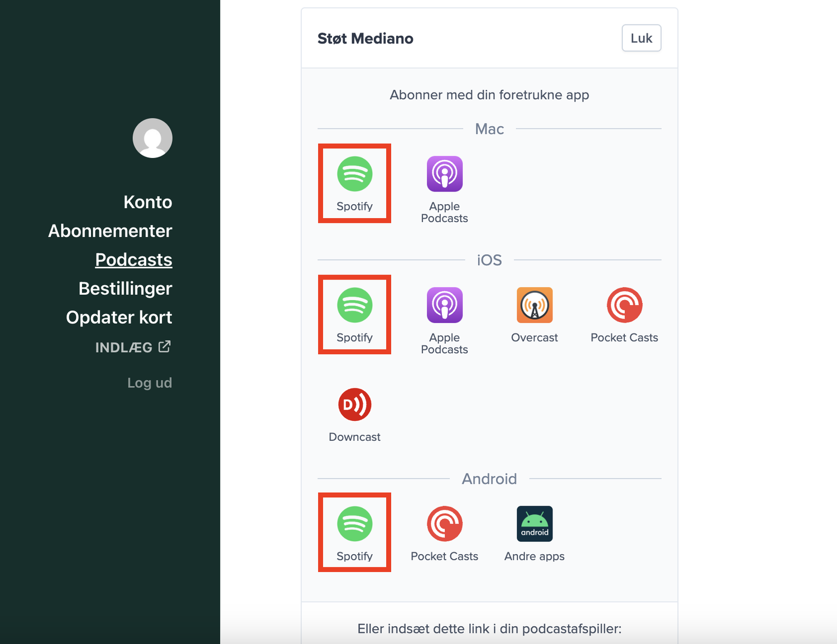Viewport: 837px width, 644px height.
Task: Click the external link icon beside INDLÆG
Action: [x=165, y=347]
